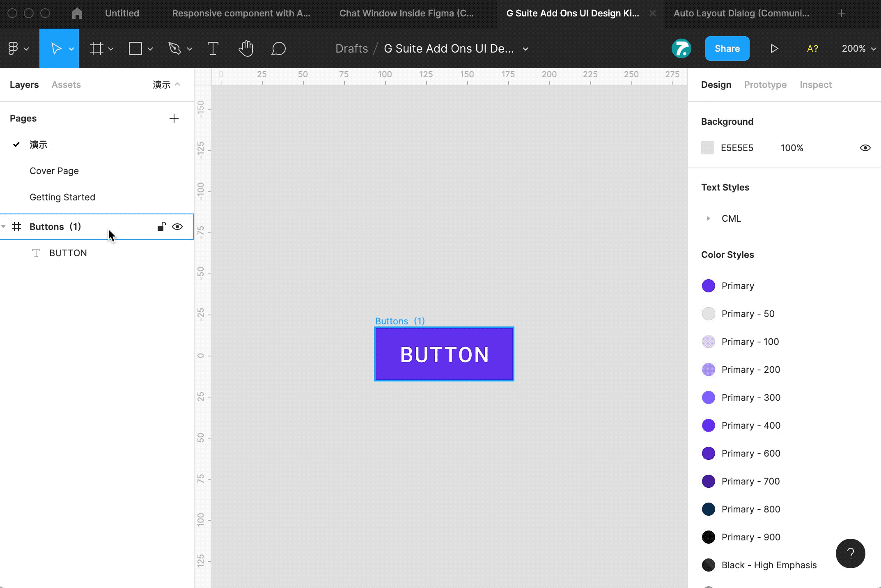Open the Assets panel tab
The image size is (881, 588).
(x=66, y=85)
